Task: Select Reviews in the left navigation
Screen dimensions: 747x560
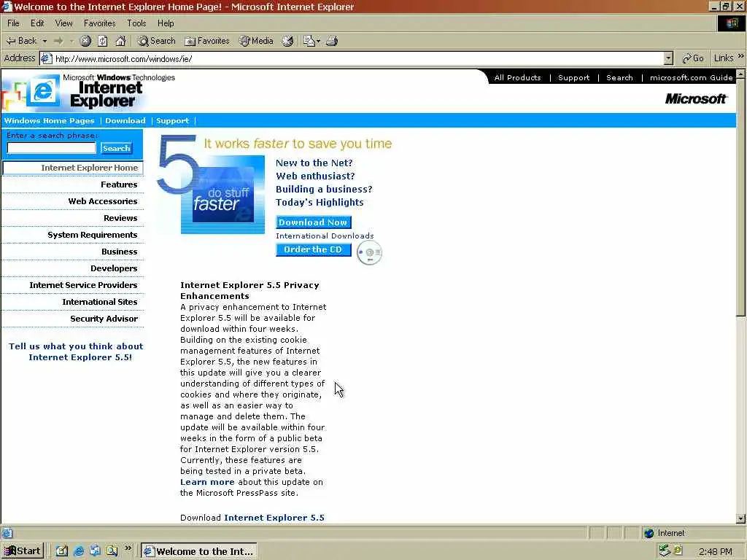Action: pos(120,218)
